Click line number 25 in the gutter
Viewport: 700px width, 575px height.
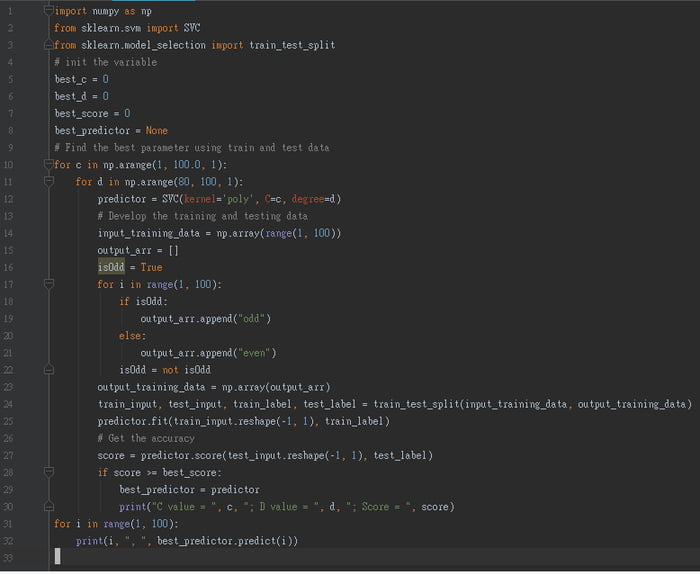tap(8, 421)
